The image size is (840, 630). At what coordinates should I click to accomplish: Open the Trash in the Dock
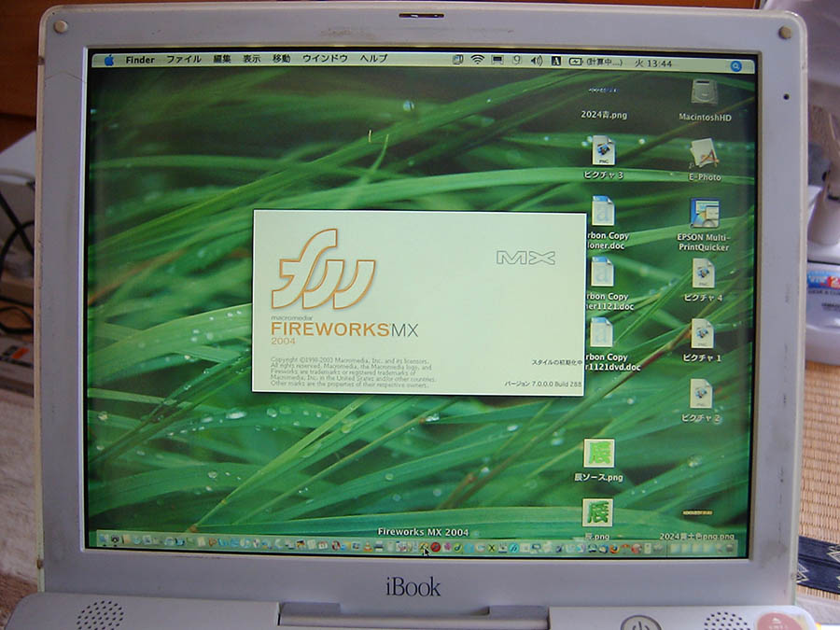pyautogui.click(x=729, y=548)
